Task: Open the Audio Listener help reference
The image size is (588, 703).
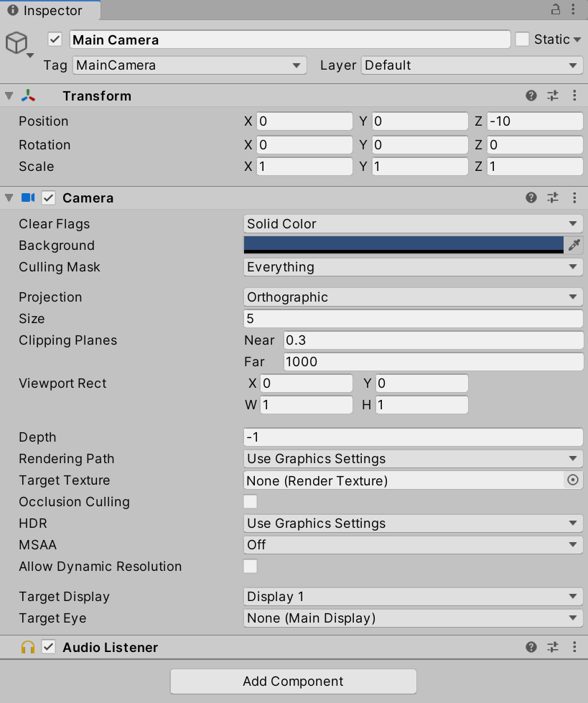Action: click(x=531, y=647)
